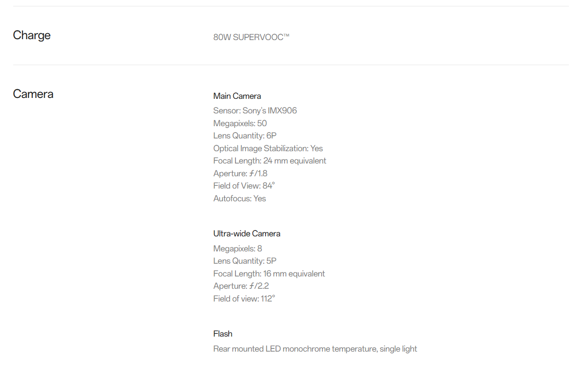The height and width of the screenshot is (368, 588).
Task: Click the Charge section heading
Action: (32, 36)
